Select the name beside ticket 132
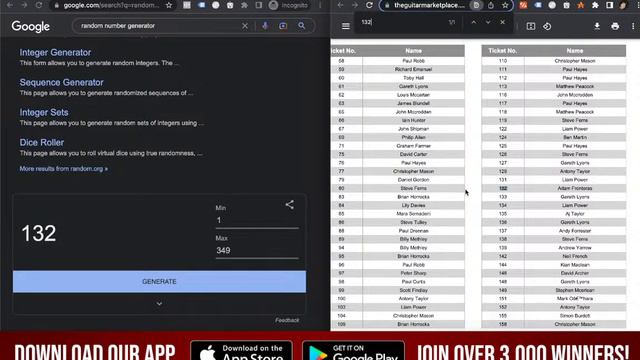This screenshot has height=360, width=640. 575,188
